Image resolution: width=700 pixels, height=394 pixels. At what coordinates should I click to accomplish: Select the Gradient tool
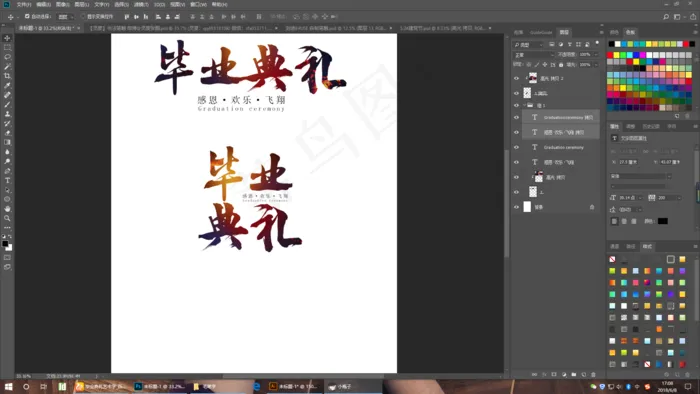coord(7,142)
